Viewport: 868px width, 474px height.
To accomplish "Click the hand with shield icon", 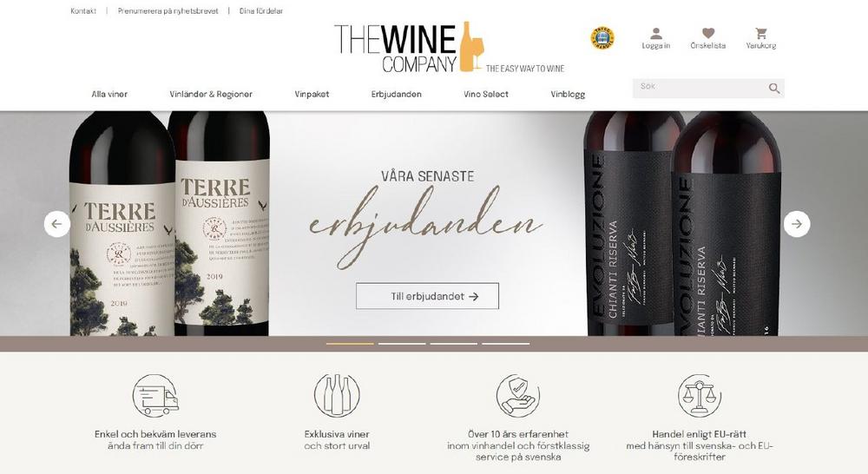I will (x=518, y=395).
